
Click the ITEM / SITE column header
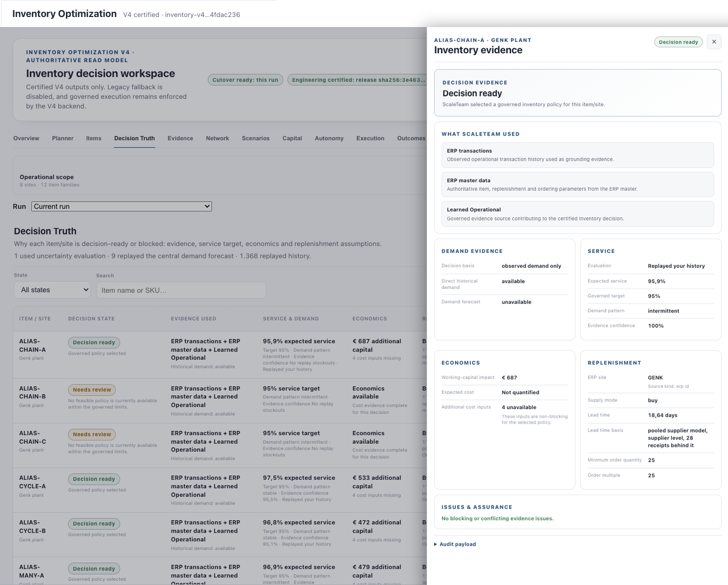(x=35, y=319)
